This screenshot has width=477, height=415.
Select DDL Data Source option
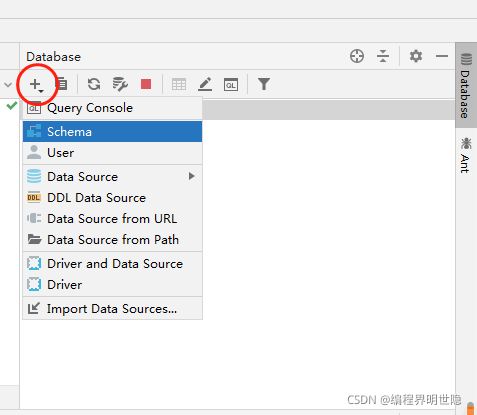tap(112, 198)
